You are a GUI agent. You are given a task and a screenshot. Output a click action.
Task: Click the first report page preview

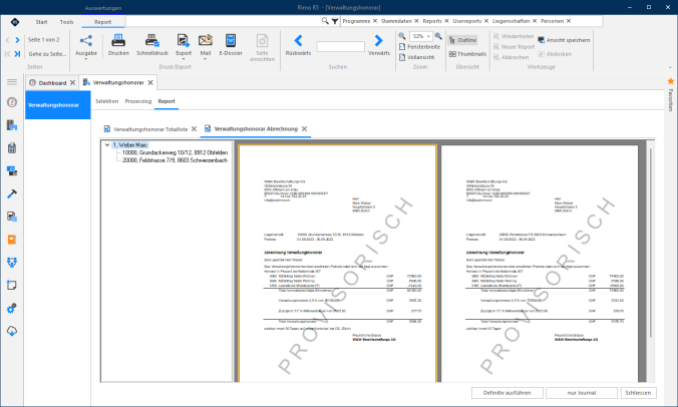(337, 263)
